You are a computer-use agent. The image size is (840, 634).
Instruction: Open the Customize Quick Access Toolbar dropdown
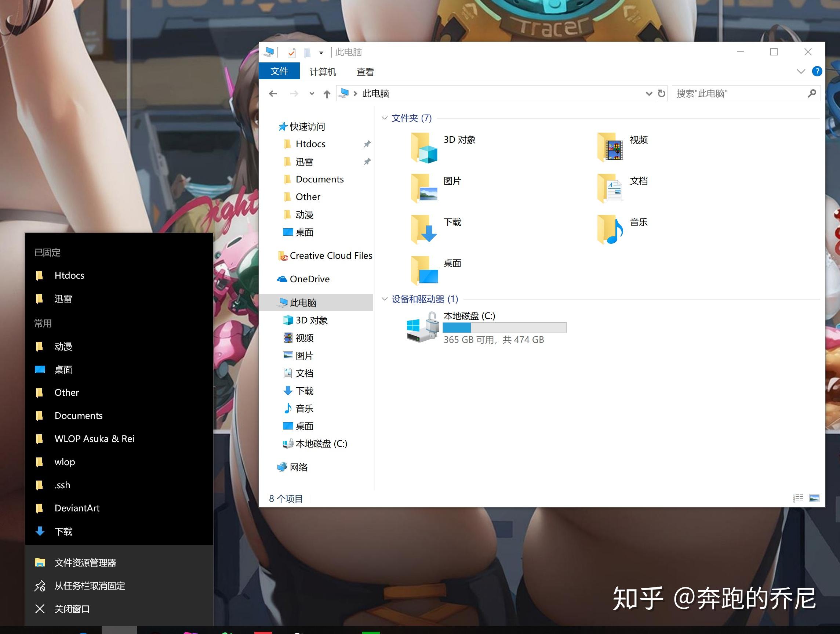321,53
